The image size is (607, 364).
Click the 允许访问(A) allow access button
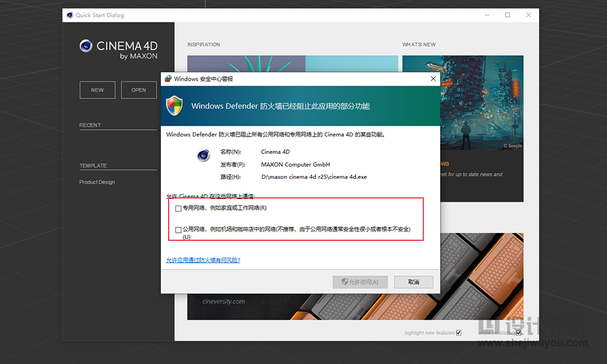point(360,282)
